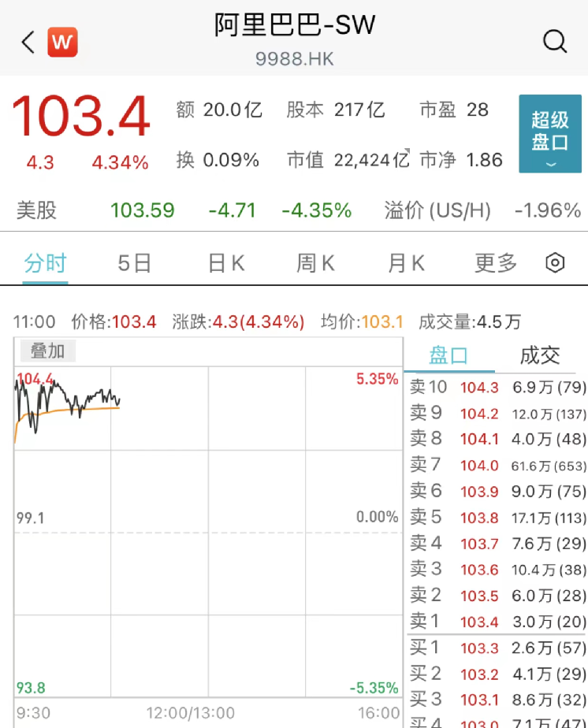Open the 周K weekly chart view
This screenshot has height=728, width=588.
click(314, 262)
